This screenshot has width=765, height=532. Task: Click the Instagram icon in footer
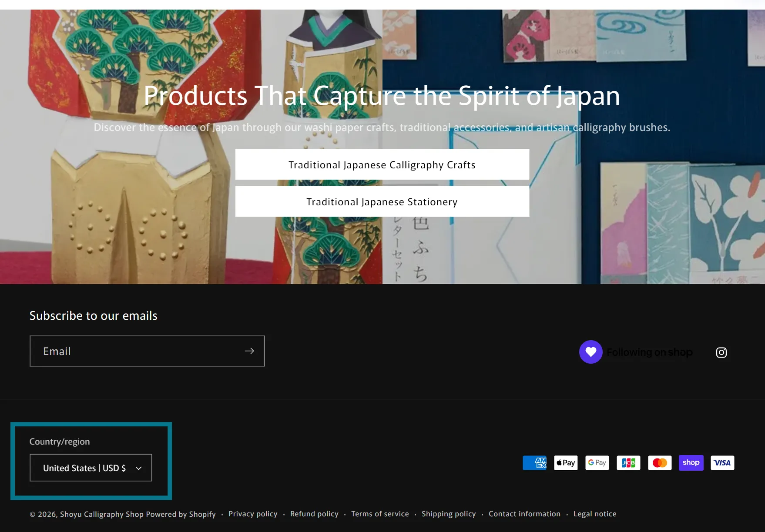721,352
